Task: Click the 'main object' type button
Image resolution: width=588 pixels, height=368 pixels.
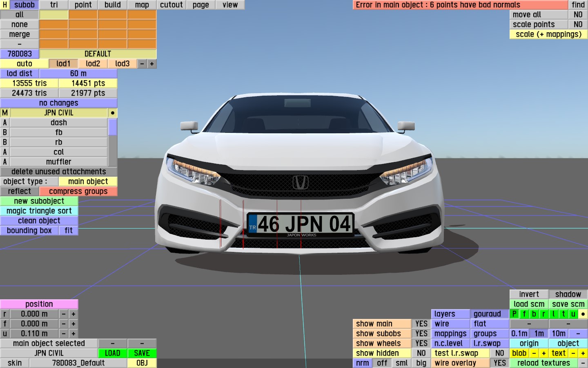Action: [x=88, y=182]
